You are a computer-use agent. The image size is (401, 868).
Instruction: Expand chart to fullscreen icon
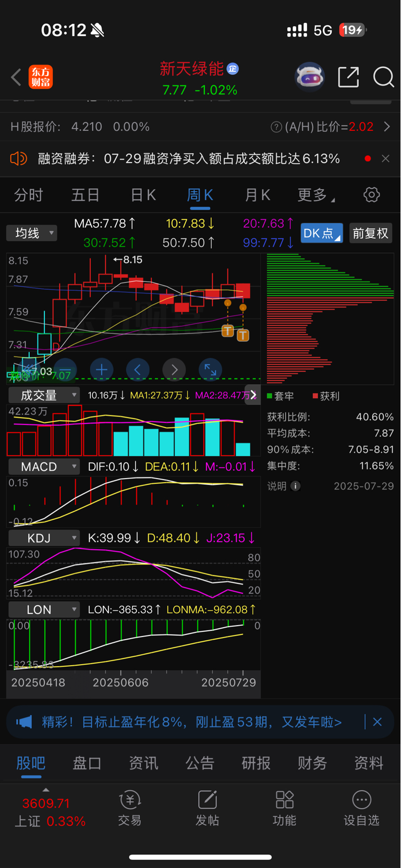click(x=211, y=370)
